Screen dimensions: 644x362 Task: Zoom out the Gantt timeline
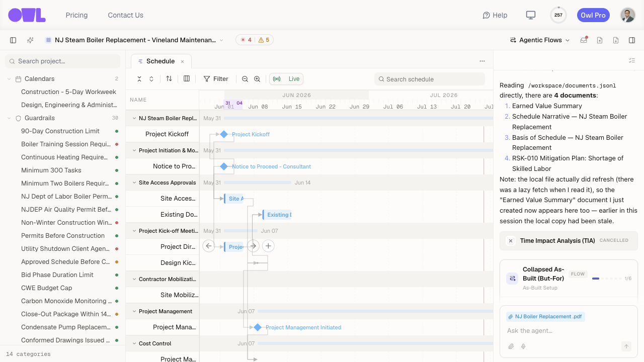click(245, 79)
